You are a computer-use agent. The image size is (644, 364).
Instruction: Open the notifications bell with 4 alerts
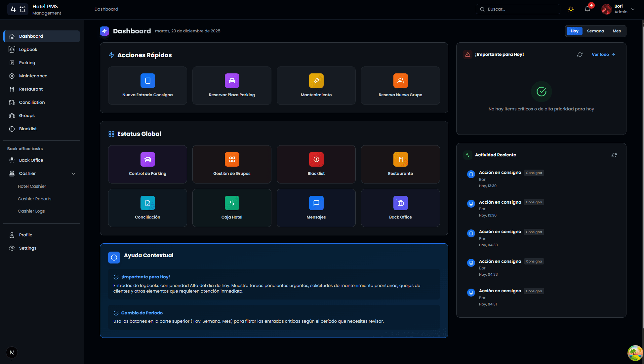[x=587, y=9]
